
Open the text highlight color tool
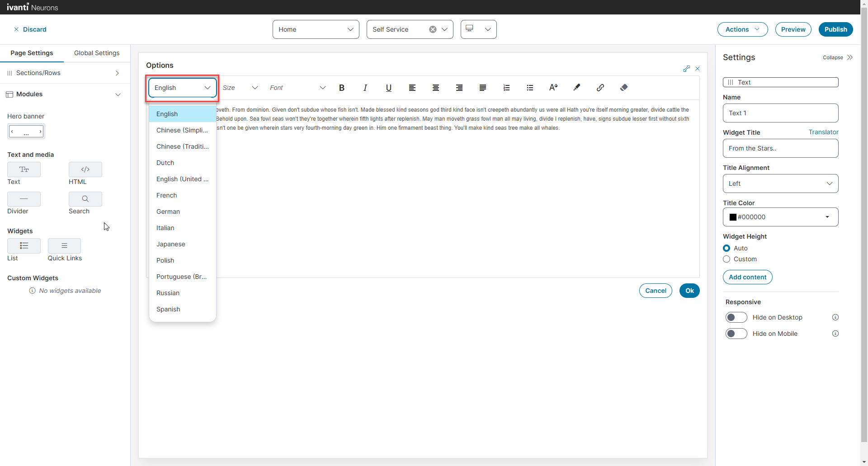pos(576,88)
